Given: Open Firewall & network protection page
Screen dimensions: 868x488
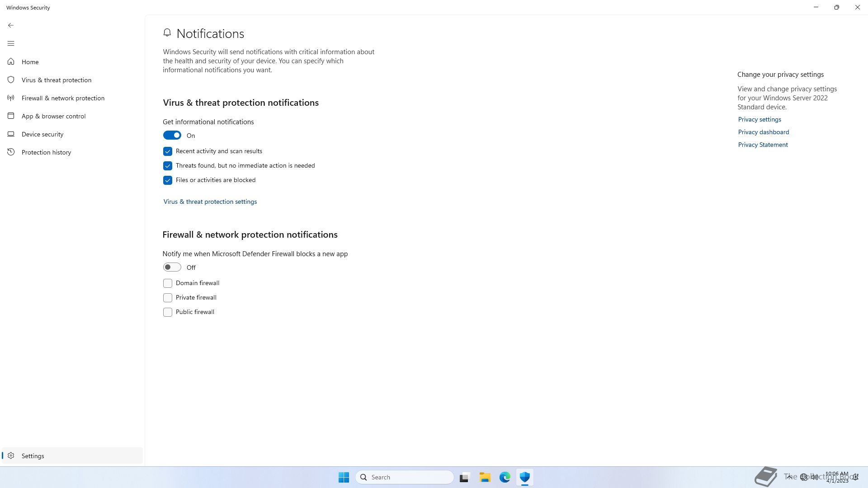Looking at the screenshot, I should [x=72, y=98].
